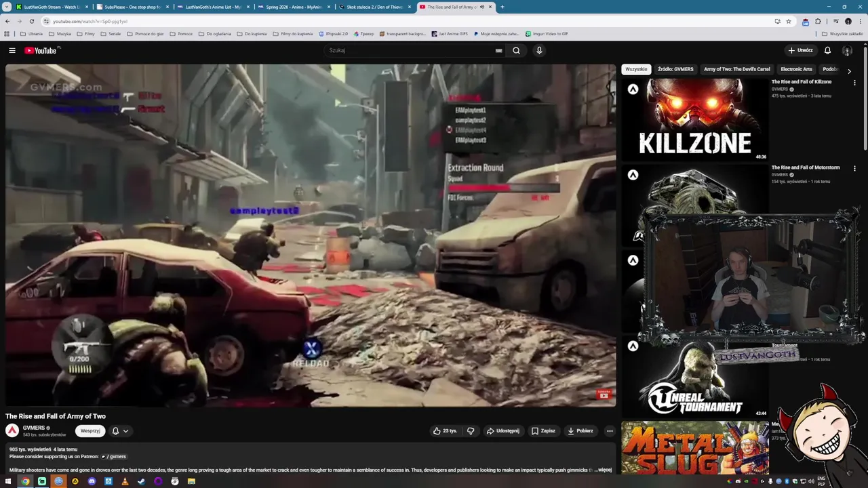
Task: Reload the page with browser refresh button
Action: (x=31, y=21)
